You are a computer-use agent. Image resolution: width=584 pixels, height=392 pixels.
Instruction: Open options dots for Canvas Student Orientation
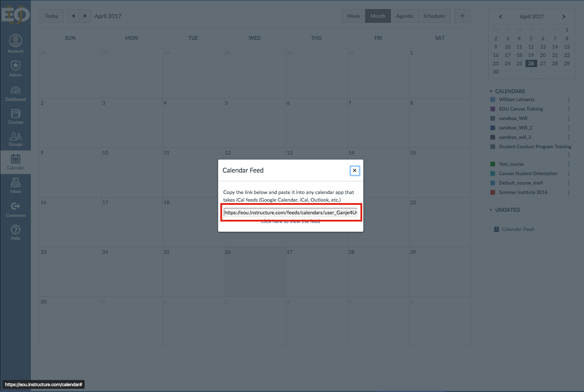point(569,173)
